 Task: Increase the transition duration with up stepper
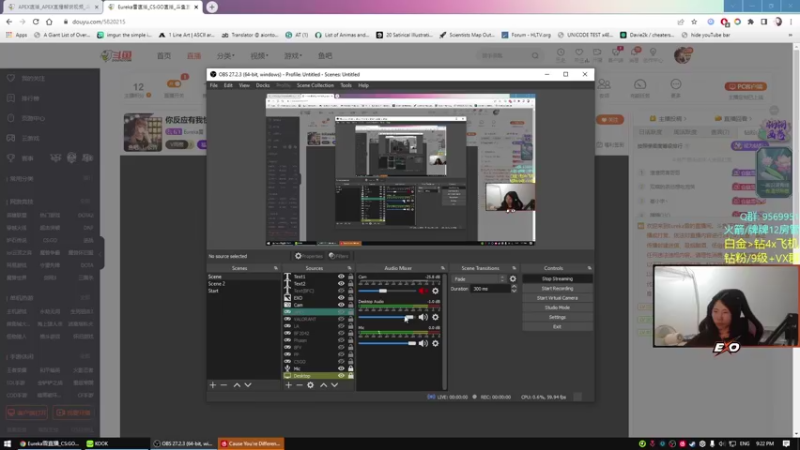point(514,287)
